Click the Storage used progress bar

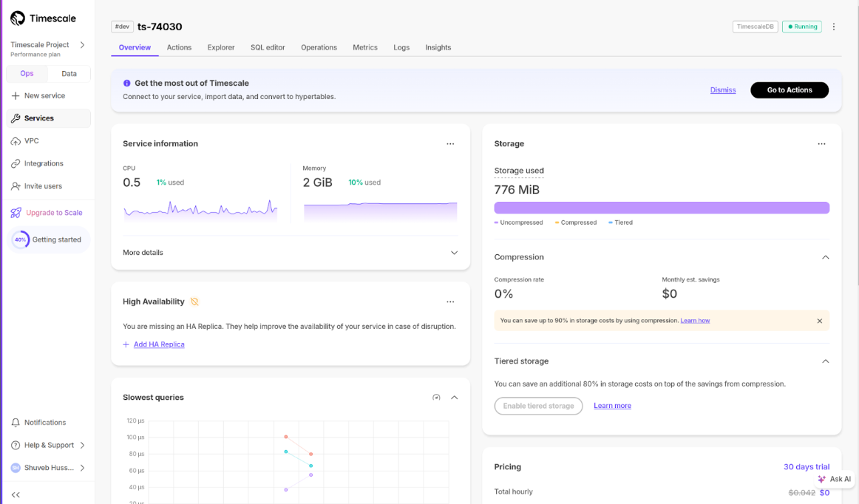(661, 208)
